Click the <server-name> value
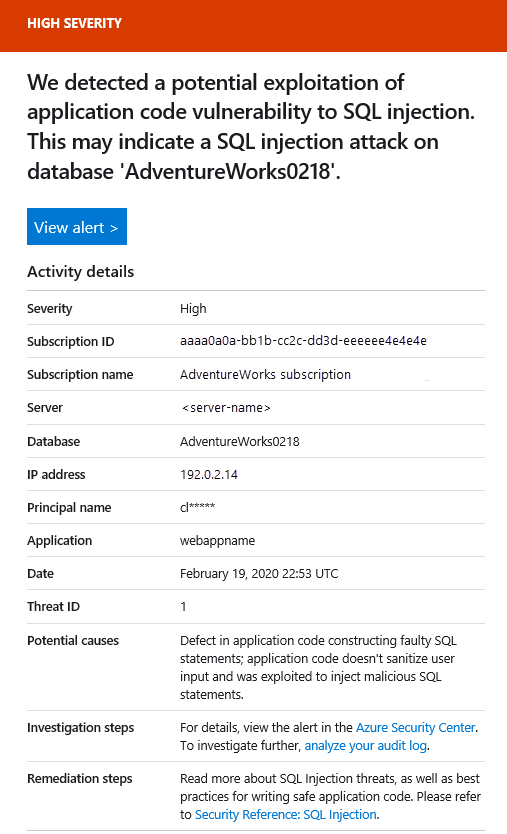The width and height of the screenshot is (507, 834). (226, 407)
